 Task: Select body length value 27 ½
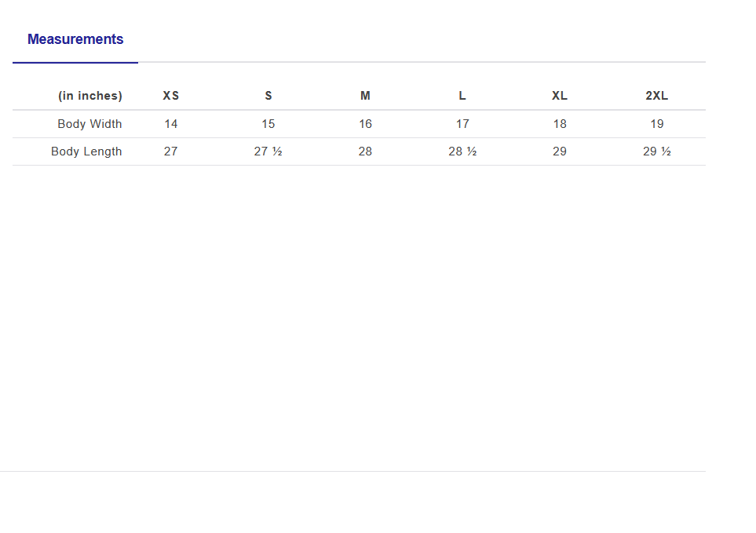pos(268,152)
